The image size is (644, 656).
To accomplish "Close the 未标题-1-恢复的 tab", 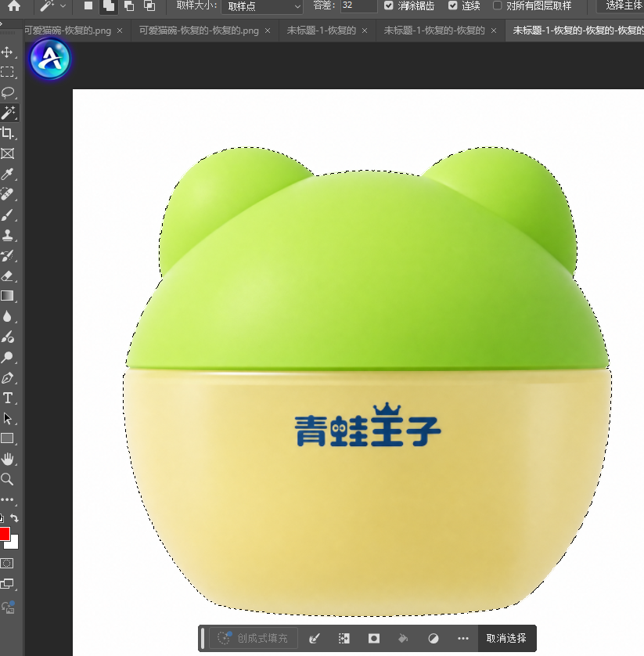I will click(365, 31).
